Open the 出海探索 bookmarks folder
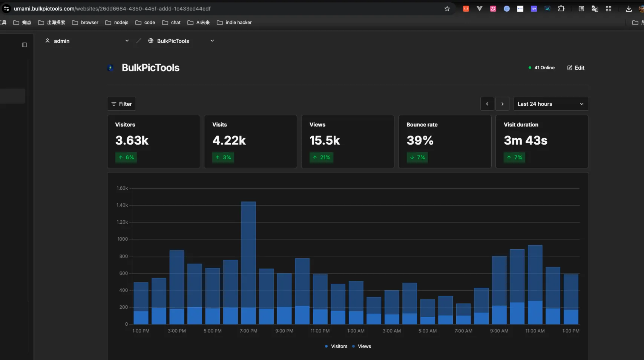Viewport: 644px width, 360px height. coord(52,23)
